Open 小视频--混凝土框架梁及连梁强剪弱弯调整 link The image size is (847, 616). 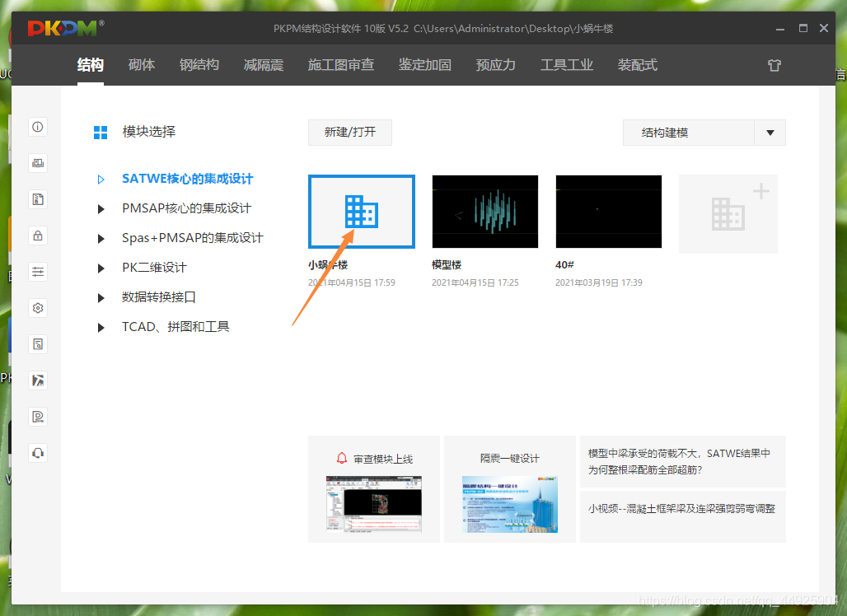681,509
